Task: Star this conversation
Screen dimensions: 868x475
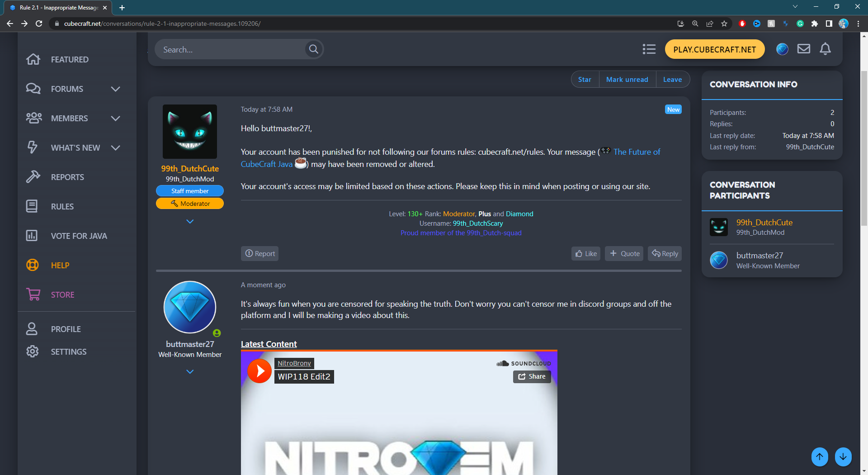Action: [x=585, y=79]
